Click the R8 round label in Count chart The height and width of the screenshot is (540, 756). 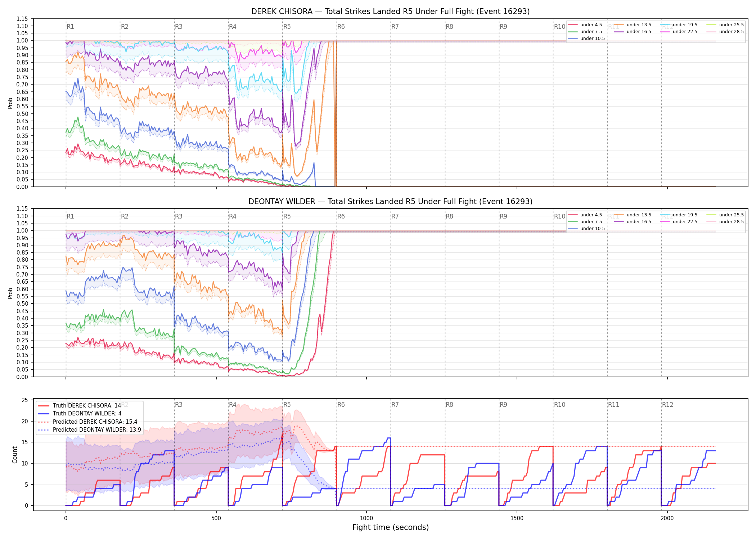click(x=449, y=405)
